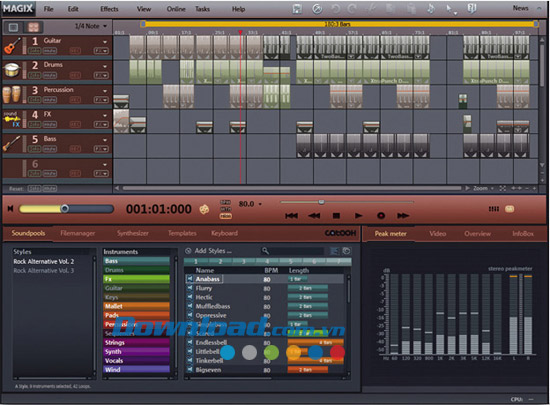Click the audition icon beside Bigseven loop

(x=190, y=369)
